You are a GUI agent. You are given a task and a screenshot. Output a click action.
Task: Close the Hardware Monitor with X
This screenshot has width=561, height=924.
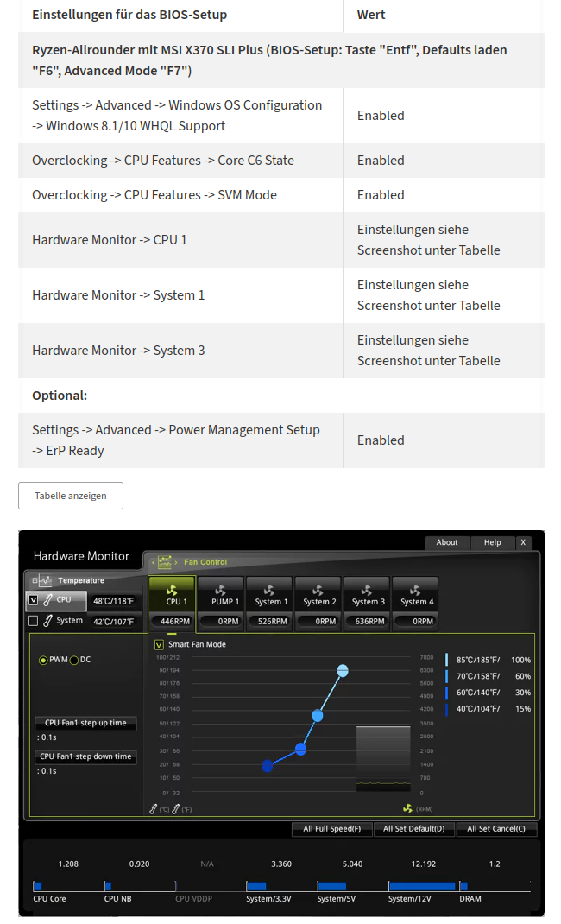click(523, 543)
